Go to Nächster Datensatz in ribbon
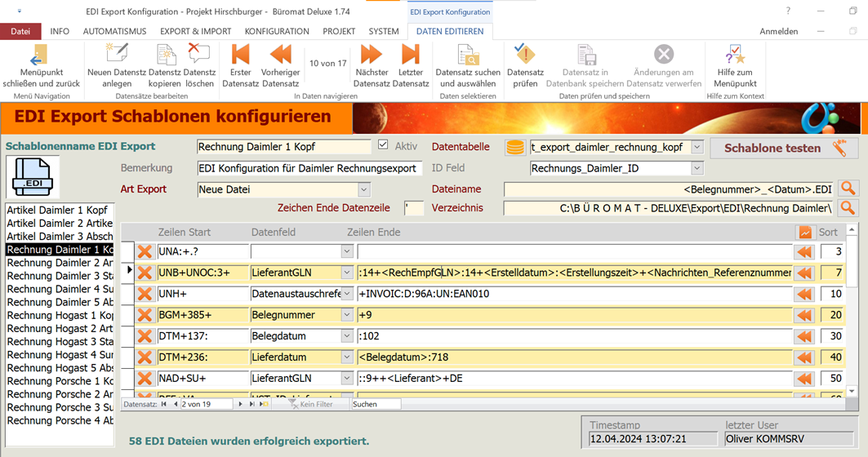This screenshot has width=868, height=457. [372, 55]
